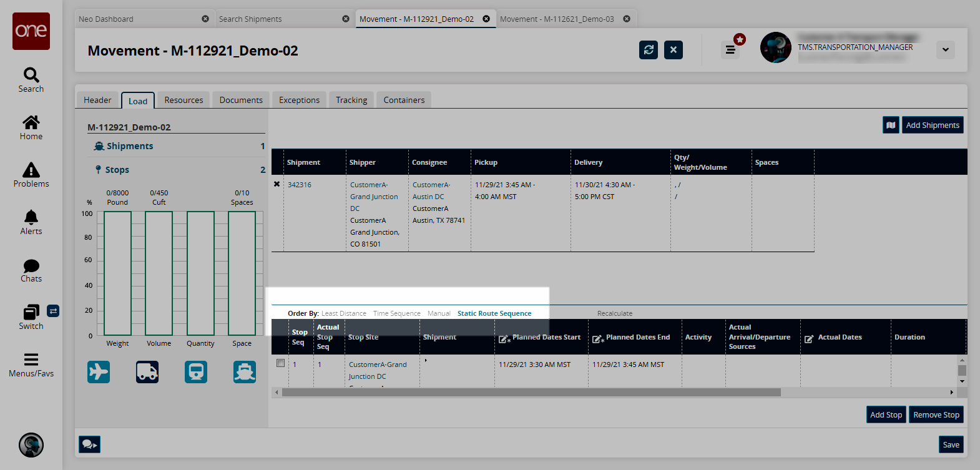Image resolution: width=980 pixels, height=470 pixels.
Task: Click the Space capacity bar
Action: [x=242, y=273]
